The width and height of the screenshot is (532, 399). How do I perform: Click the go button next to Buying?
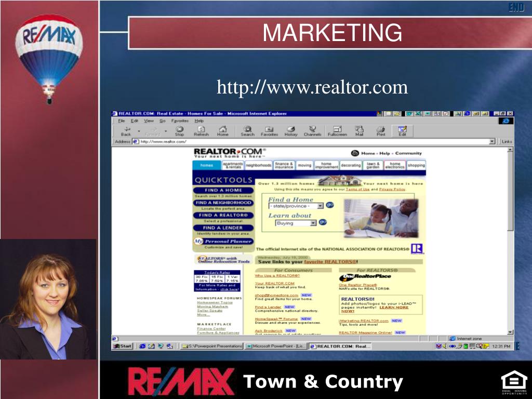tap(323, 222)
